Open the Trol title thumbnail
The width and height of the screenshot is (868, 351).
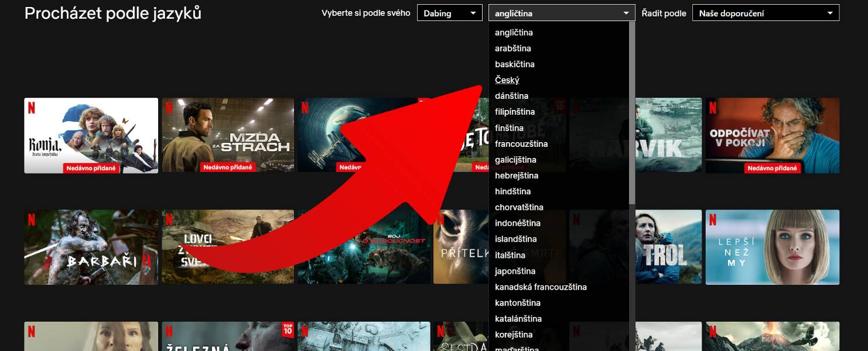pyautogui.click(x=668, y=247)
